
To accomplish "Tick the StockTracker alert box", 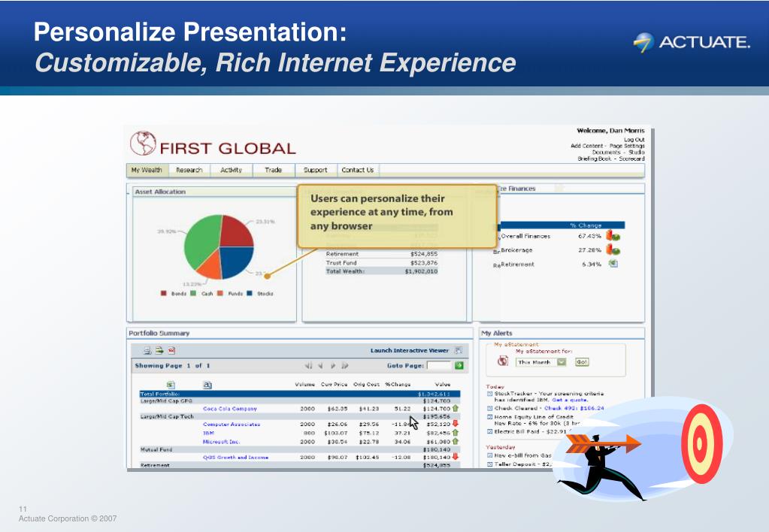I will 489,393.
